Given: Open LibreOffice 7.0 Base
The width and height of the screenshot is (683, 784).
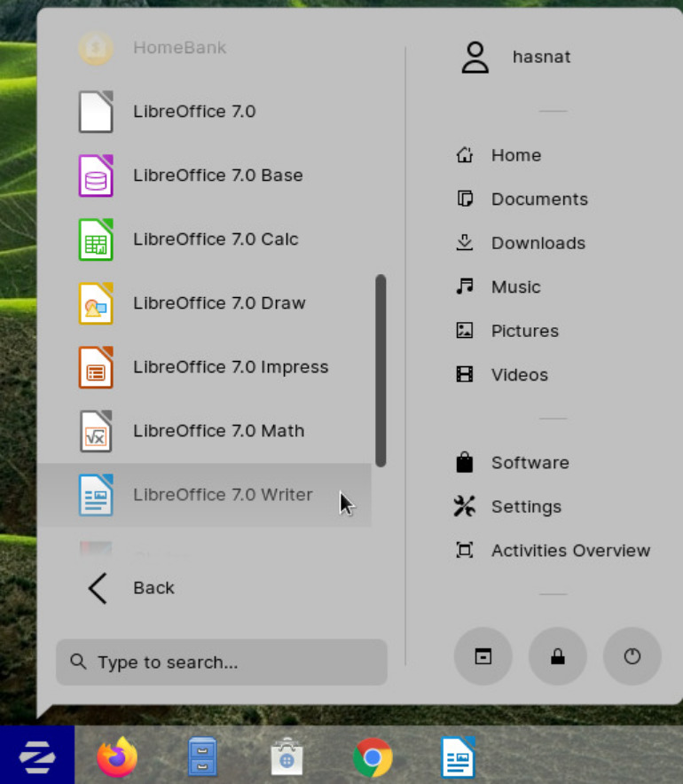Looking at the screenshot, I should (204, 175).
